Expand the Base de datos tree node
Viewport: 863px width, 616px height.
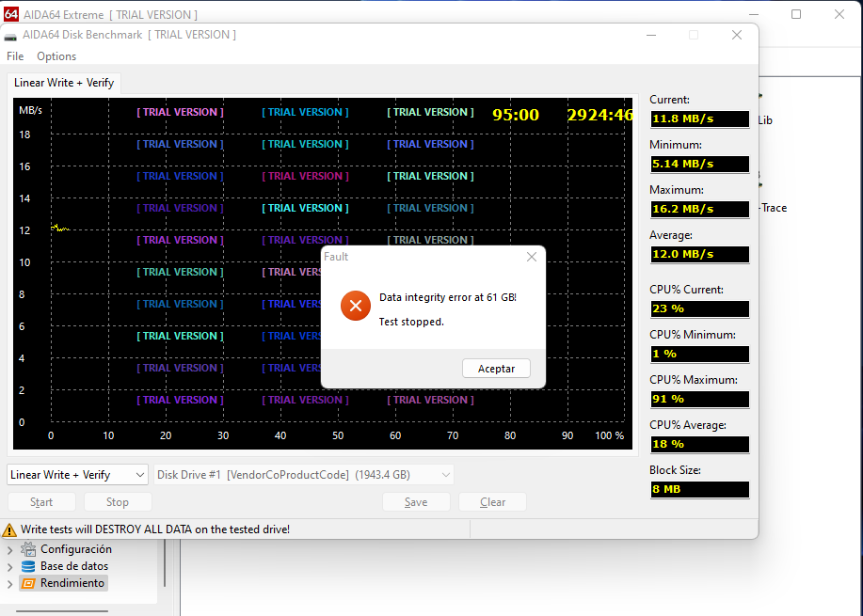(10, 566)
